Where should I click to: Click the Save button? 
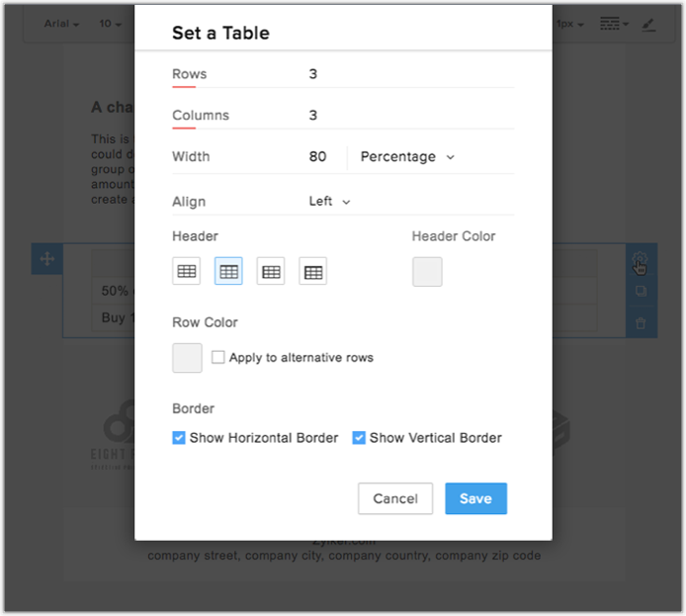[475, 498]
